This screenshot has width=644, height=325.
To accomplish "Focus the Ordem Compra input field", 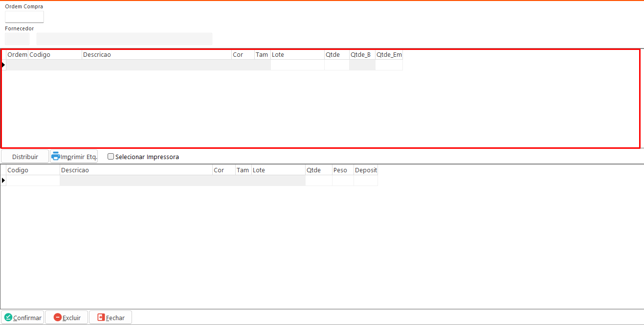I will [24, 17].
